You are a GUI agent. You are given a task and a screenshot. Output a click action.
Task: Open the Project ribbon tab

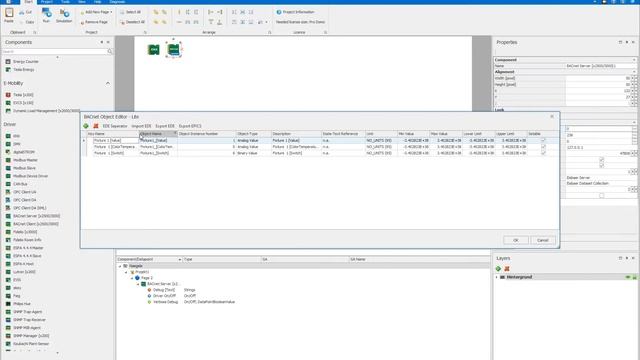point(47,2)
